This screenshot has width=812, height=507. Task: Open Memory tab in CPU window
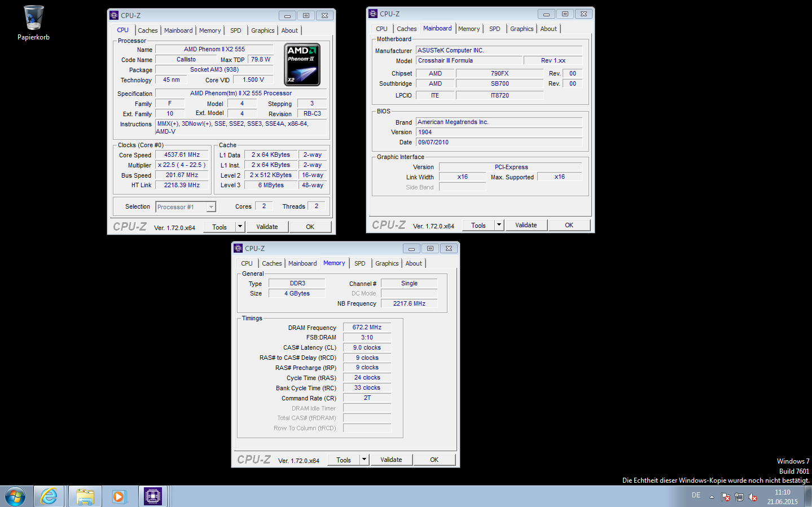tap(210, 30)
